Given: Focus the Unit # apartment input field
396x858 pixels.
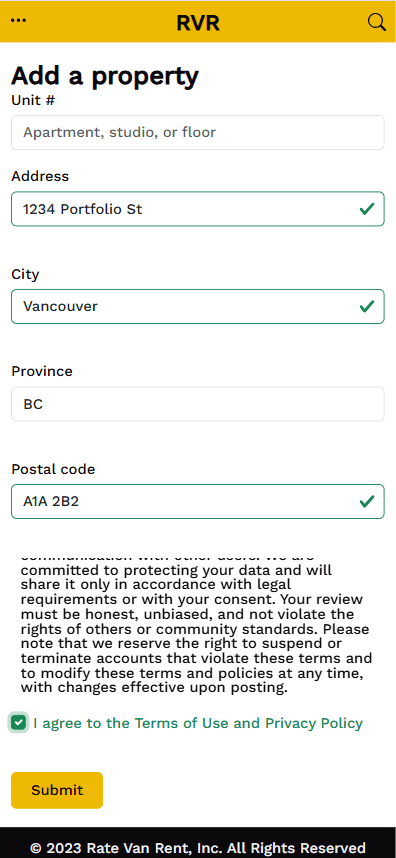Looking at the screenshot, I should pos(198,132).
